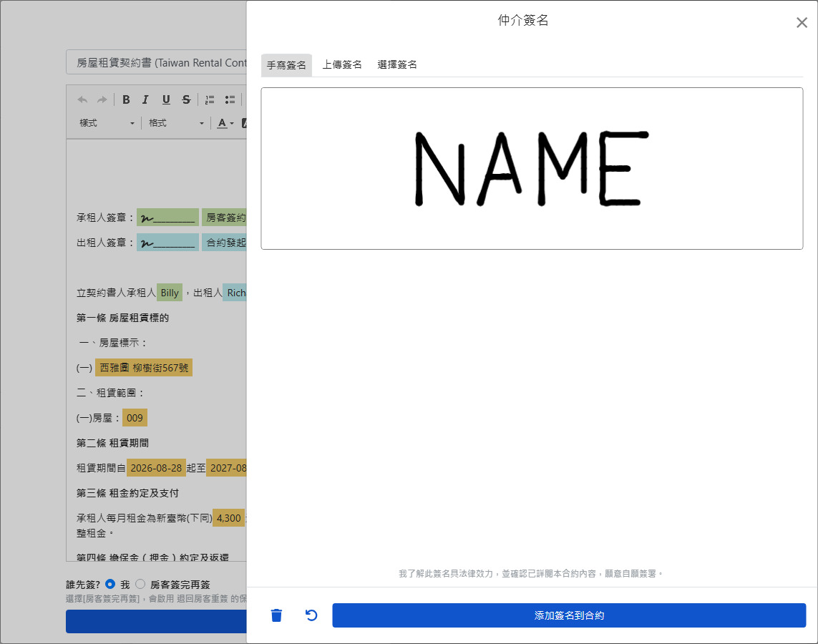Click the tenant signature placeholder next to 承租人簽章
The width and height of the screenshot is (818, 644).
pos(167,218)
